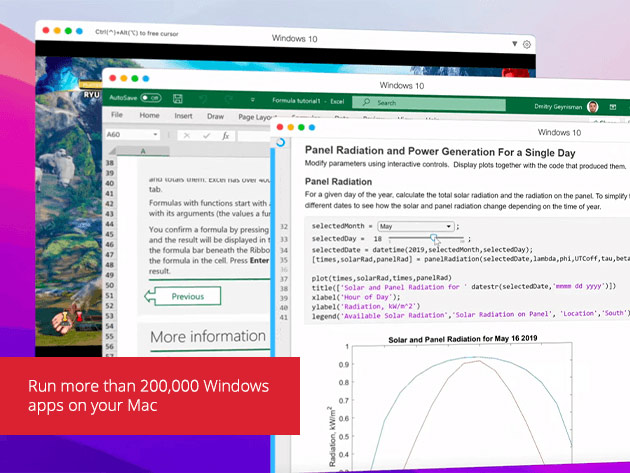Click the 'Panel Radiation' section heading
Screen dimensions: 630x473
pyautogui.click(x=338, y=182)
